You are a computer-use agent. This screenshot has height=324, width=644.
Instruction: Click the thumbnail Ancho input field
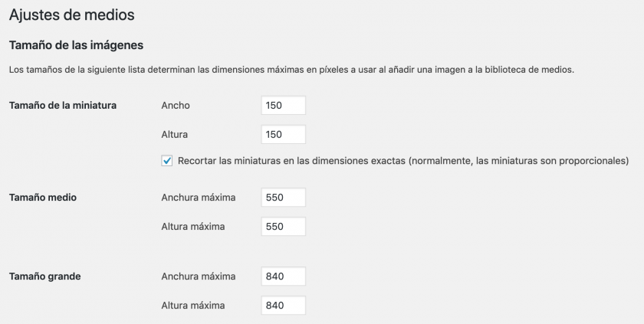tap(283, 106)
